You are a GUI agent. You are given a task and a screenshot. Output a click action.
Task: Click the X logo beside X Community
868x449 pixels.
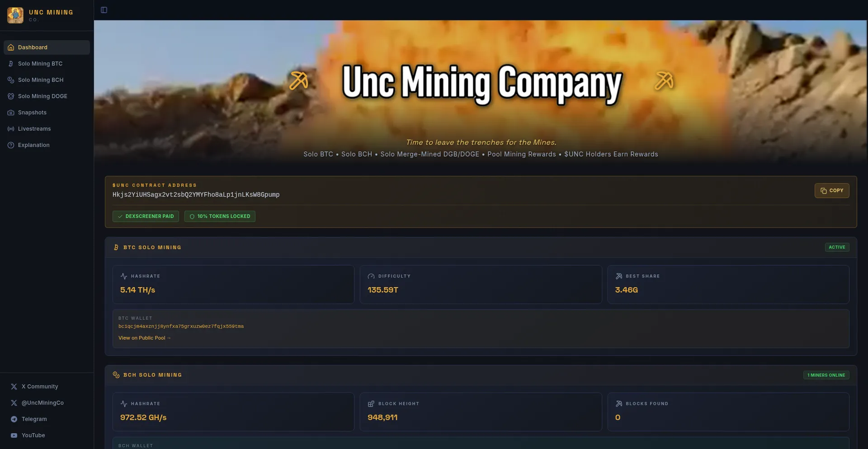pos(14,387)
